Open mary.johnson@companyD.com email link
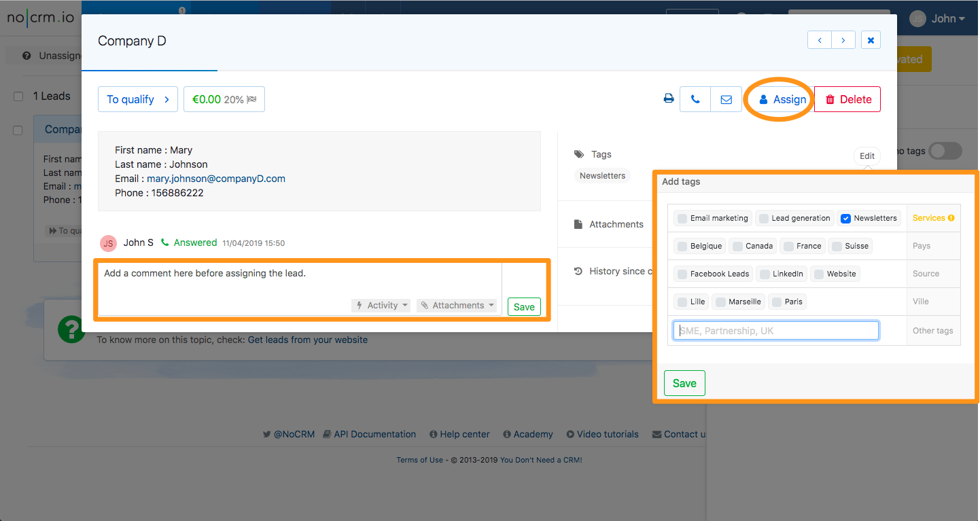Image resolution: width=980 pixels, height=521 pixels. click(x=216, y=179)
